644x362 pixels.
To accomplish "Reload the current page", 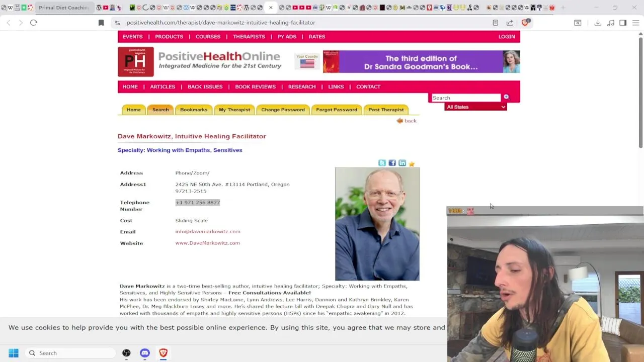I will 34,23.
